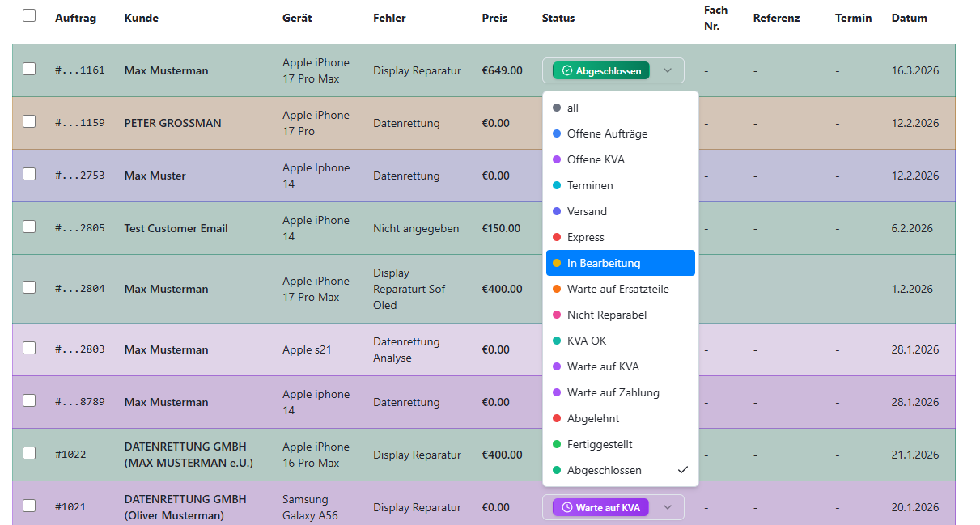The image size is (980, 525).
Task: Click the 'Gerät' column header
Action: (x=297, y=18)
